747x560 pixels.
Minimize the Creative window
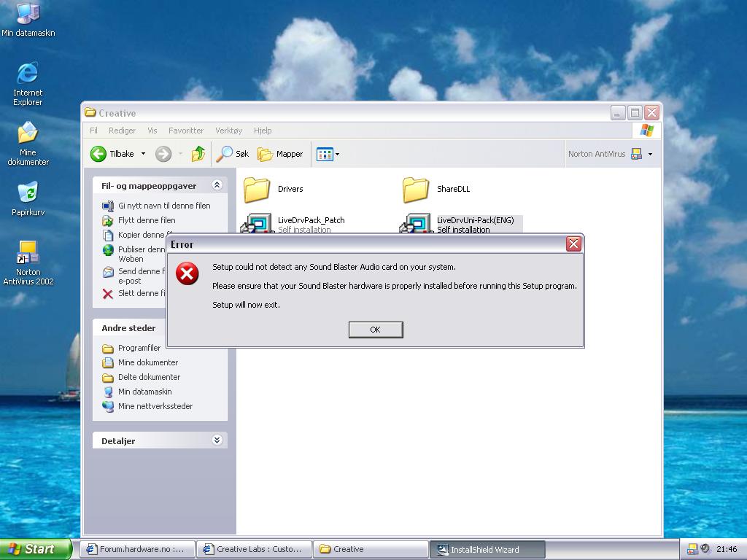(x=618, y=113)
